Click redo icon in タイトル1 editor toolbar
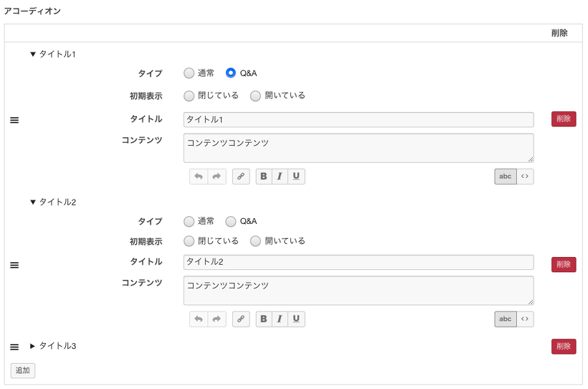588x389 pixels. point(217,177)
